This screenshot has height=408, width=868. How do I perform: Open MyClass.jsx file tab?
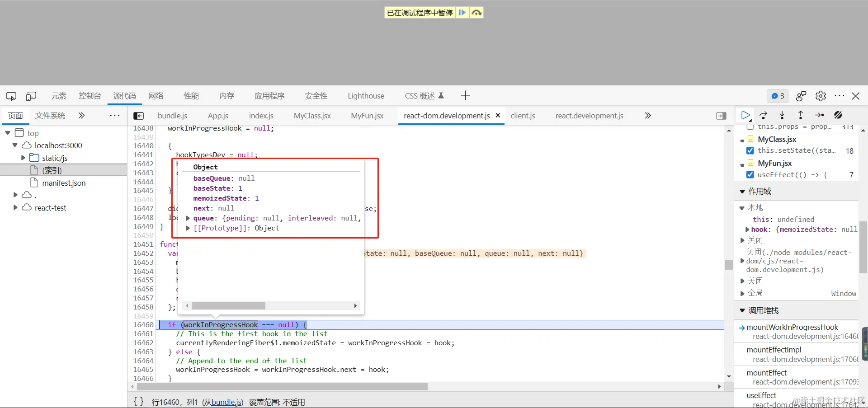click(x=312, y=116)
